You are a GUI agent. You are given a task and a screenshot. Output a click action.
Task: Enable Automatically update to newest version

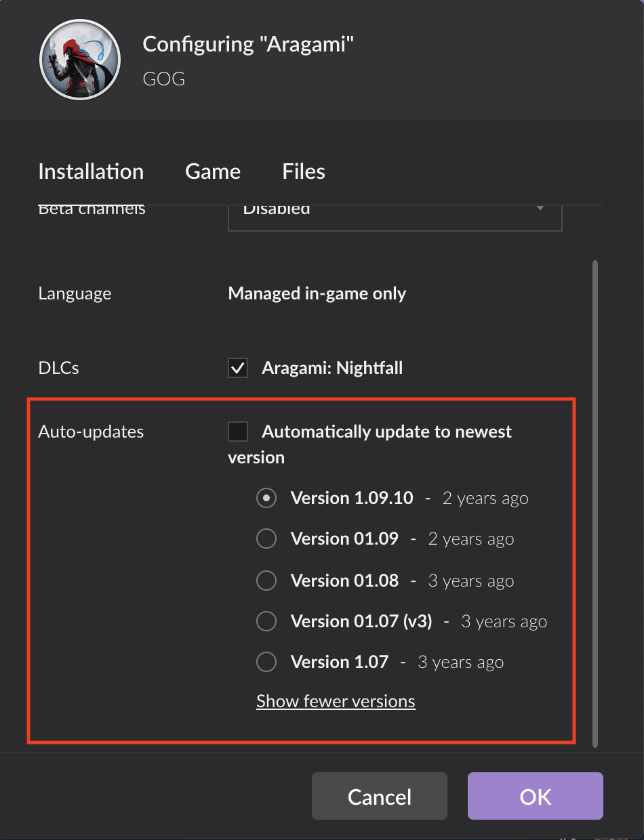coord(238,432)
